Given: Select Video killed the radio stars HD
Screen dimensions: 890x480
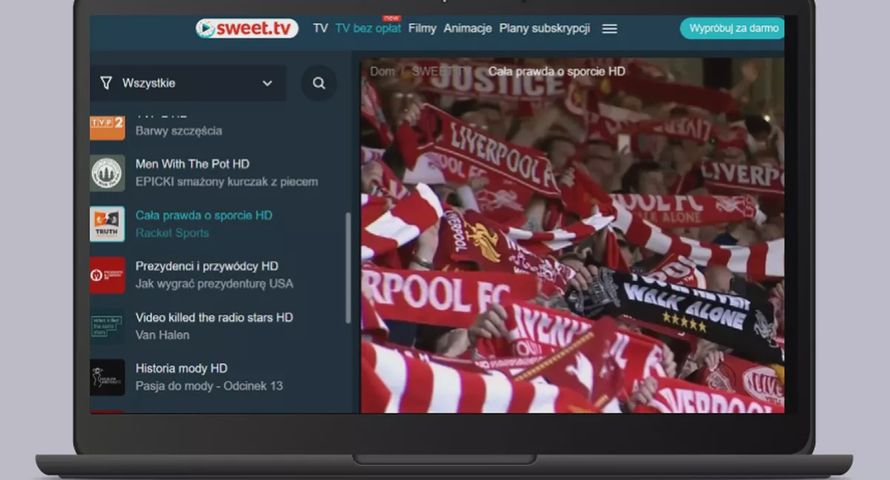Looking at the screenshot, I should [214, 317].
